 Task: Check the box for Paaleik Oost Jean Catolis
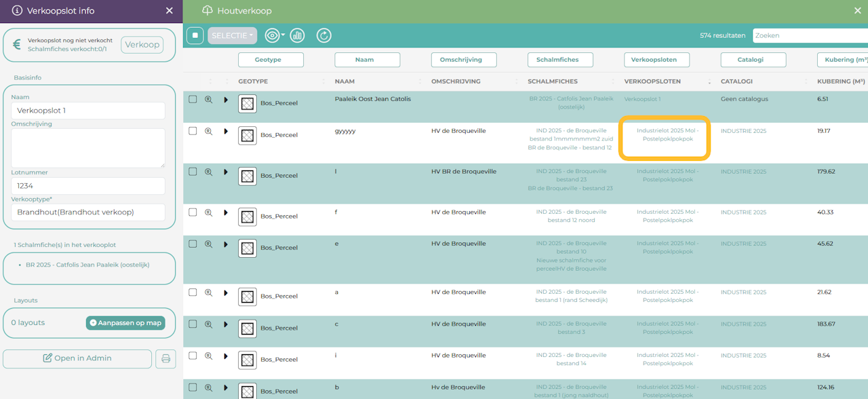pyautogui.click(x=193, y=99)
